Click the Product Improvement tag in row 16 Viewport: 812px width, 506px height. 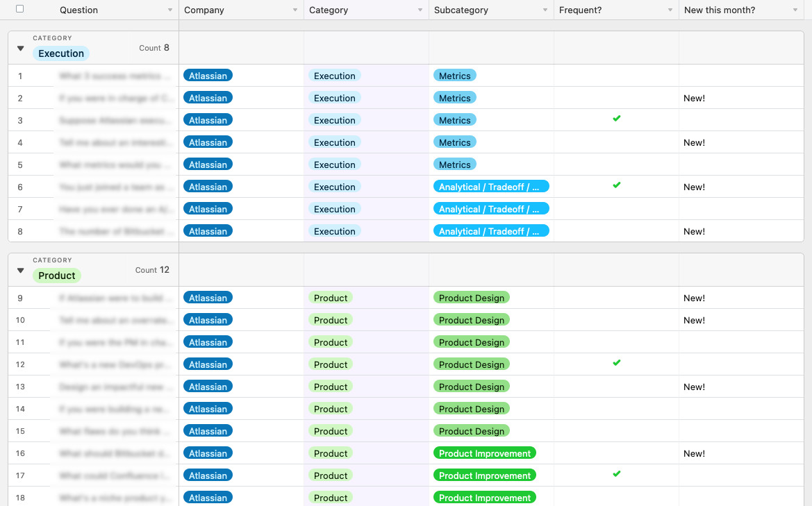484,453
